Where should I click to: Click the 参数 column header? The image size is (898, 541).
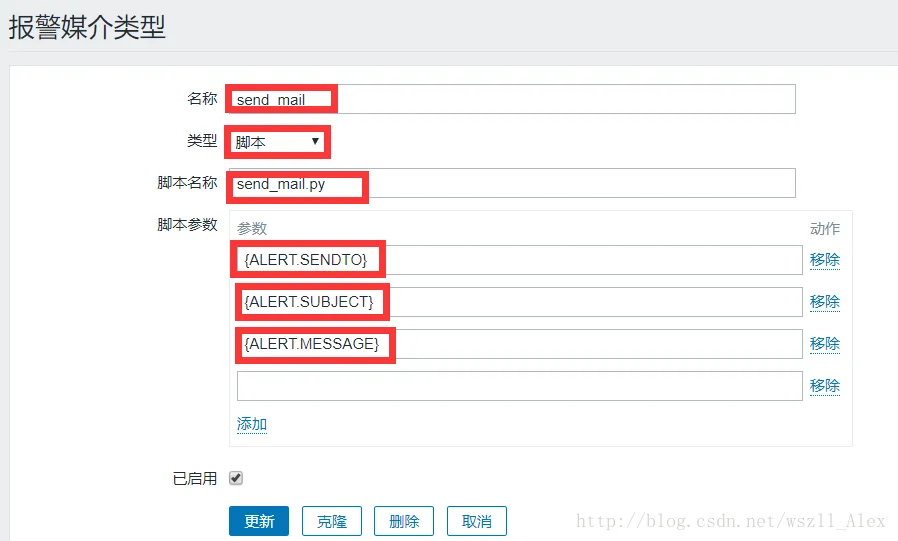coord(252,229)
